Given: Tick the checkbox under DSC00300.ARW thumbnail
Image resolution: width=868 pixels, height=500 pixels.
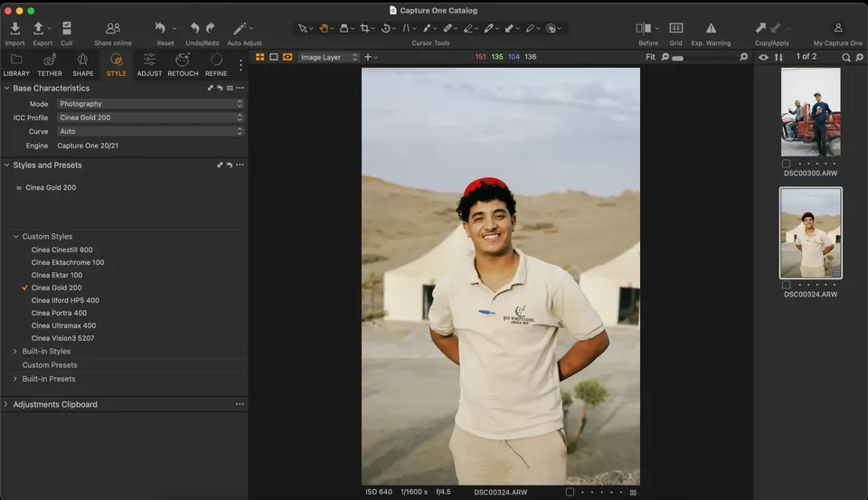Looking at the screenshot, I should tap(786, 164).
